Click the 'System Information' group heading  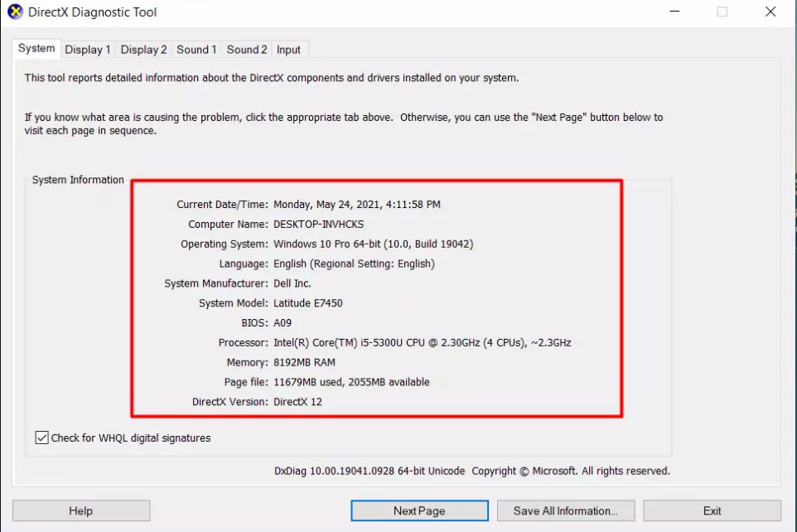(x=78, y=180)
